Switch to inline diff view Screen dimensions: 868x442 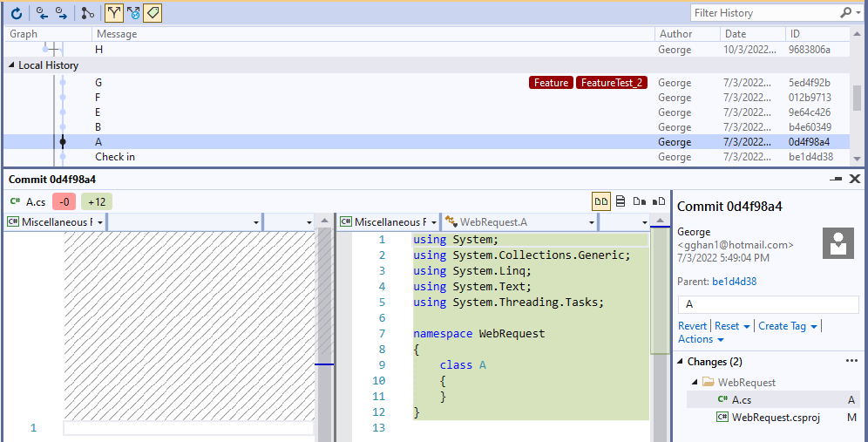point(620,201)
